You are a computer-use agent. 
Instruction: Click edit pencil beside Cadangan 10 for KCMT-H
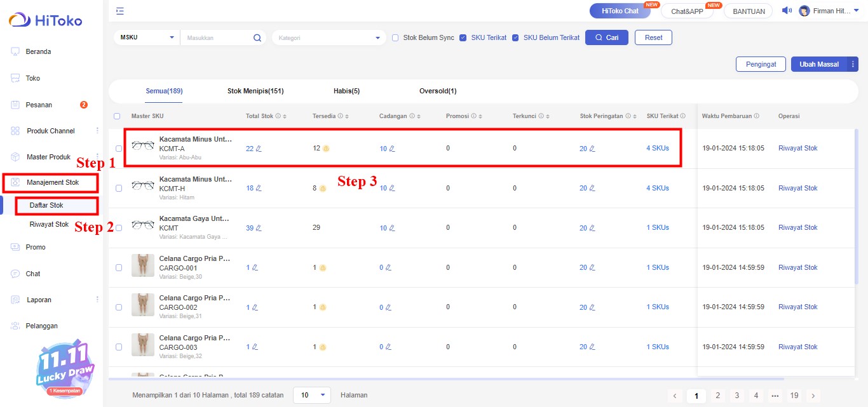click(x=392, y=189)
